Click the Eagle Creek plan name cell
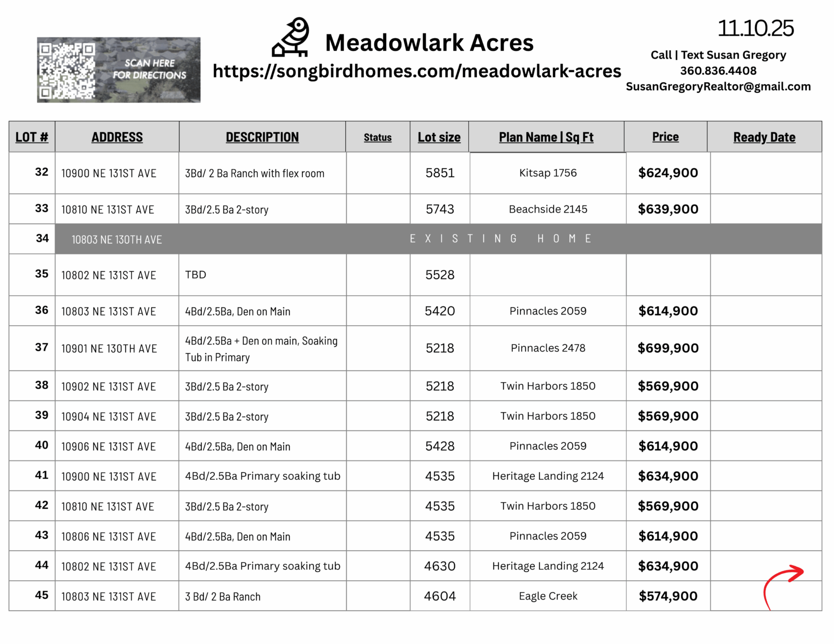Viewport: 834px width, 644px height. pos(548,596)
